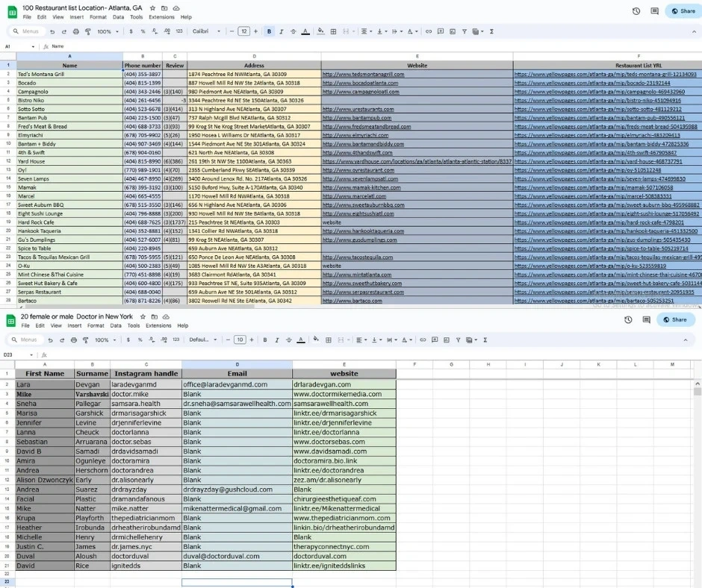Collapse the Doctor sheet toolbar chevron

pyautogui.click(x=686, y=340)
